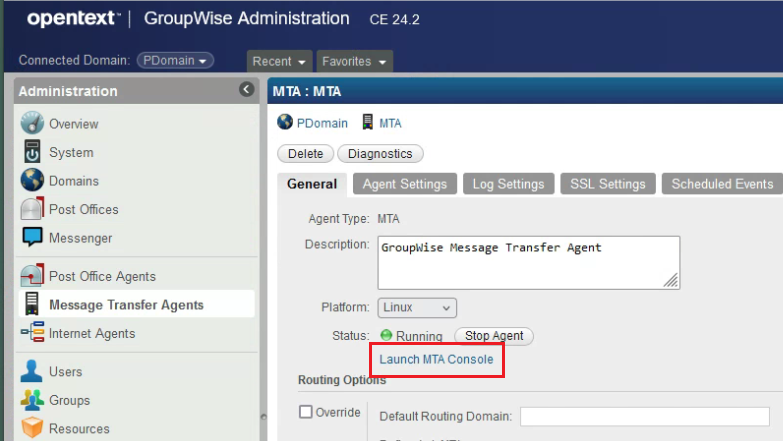Open Groups in the sidebar

69,400
